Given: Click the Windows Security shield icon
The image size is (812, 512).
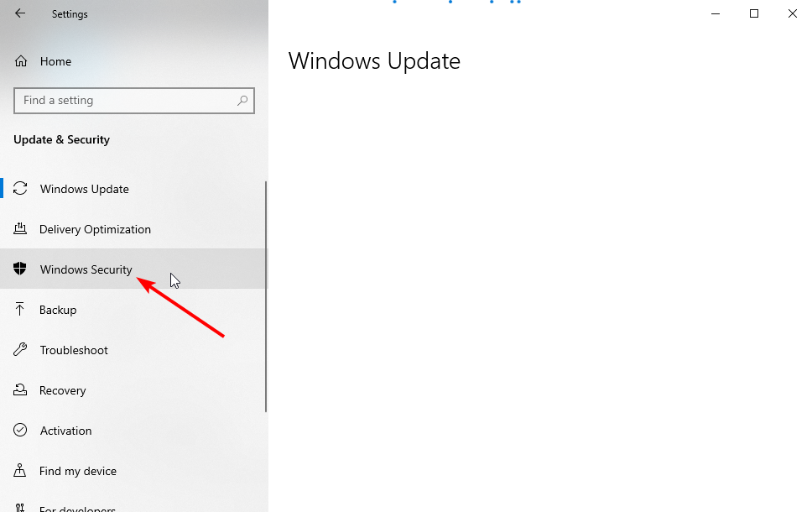Looking at the screenshot, I should pyautogui.click(x=19, y=269).
